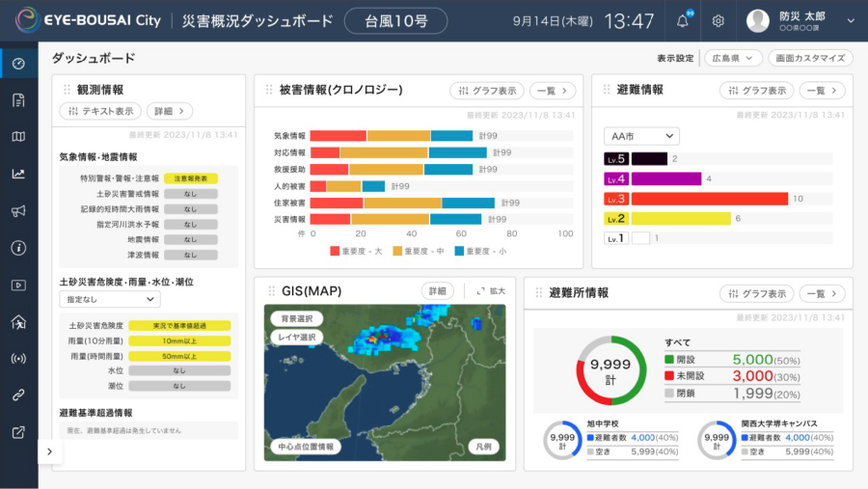Open notifications bell icon
This screenshot has height=489, width=868.
[x=683, y=21]
